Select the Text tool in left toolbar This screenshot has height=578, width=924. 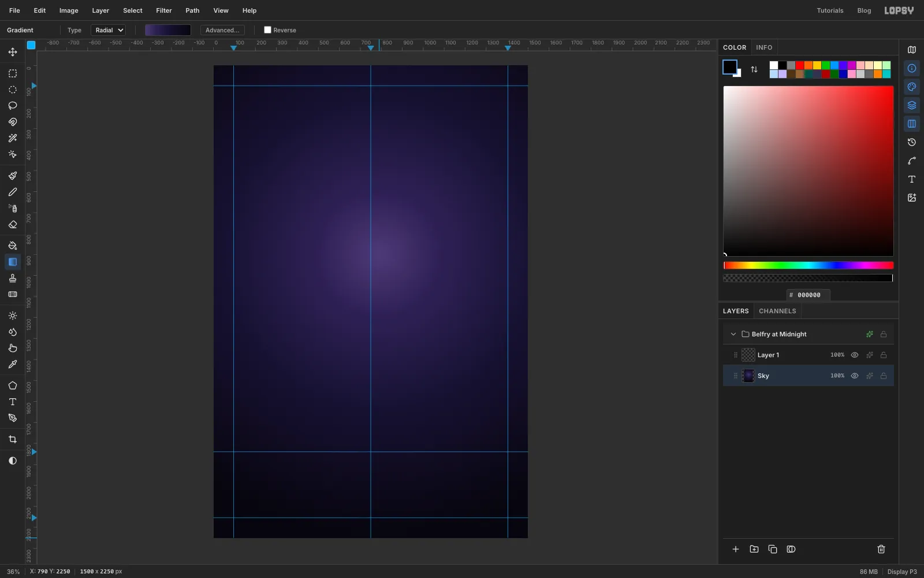pyautogui.click(x=12, y=402)
